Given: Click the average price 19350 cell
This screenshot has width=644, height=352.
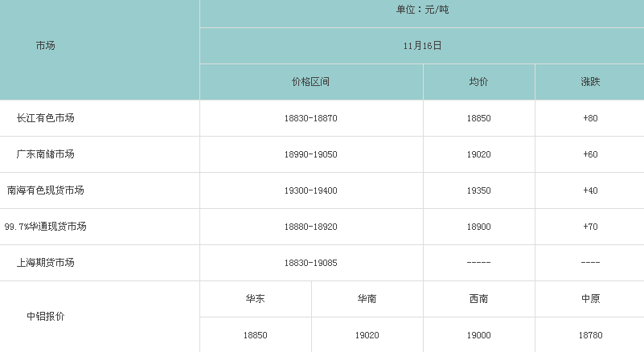Looking at the screenshot, I should point(478,190).
